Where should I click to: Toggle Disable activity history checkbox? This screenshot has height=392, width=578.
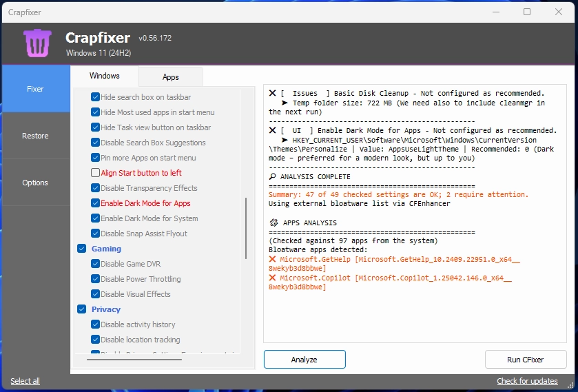point(95,324)
